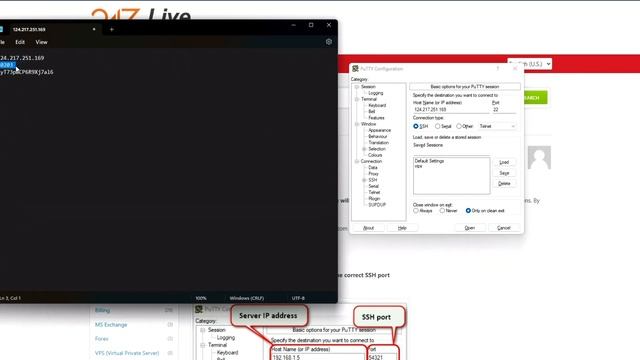Select Appearance category in PuTTY tree
Image resolution: width=640 pixels, height=360 pixels.
(380, 130)
